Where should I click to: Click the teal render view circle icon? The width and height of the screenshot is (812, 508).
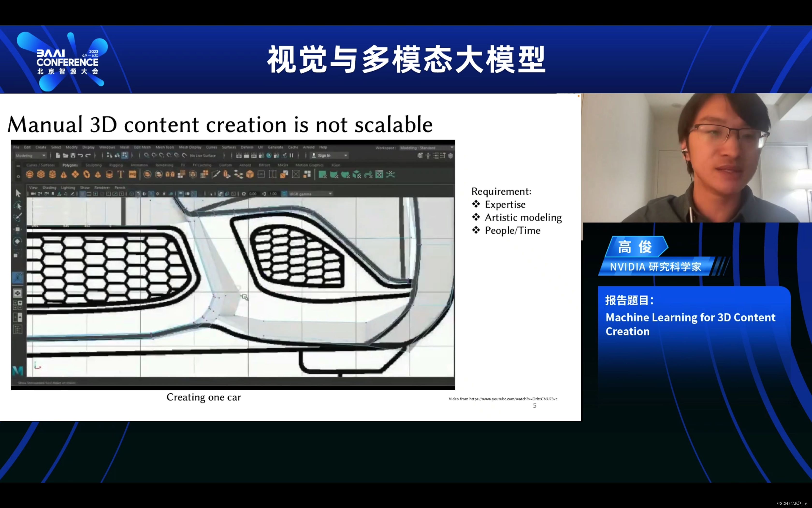269,156
